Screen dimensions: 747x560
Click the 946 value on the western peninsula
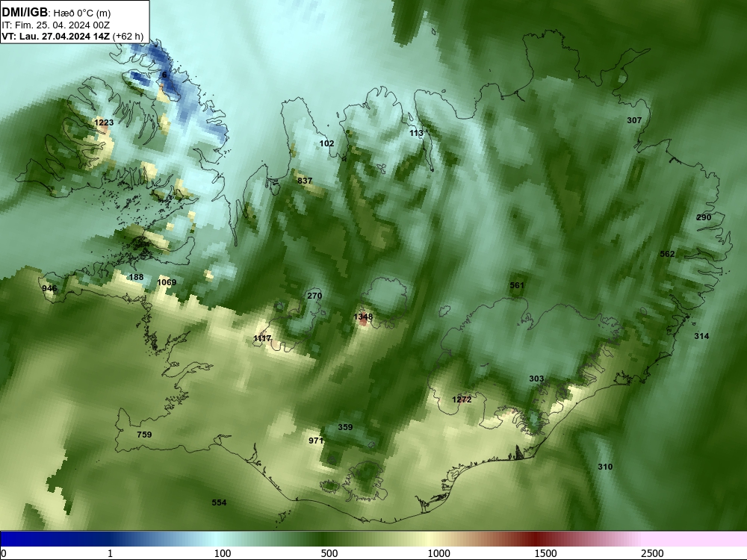click(49, 288)
